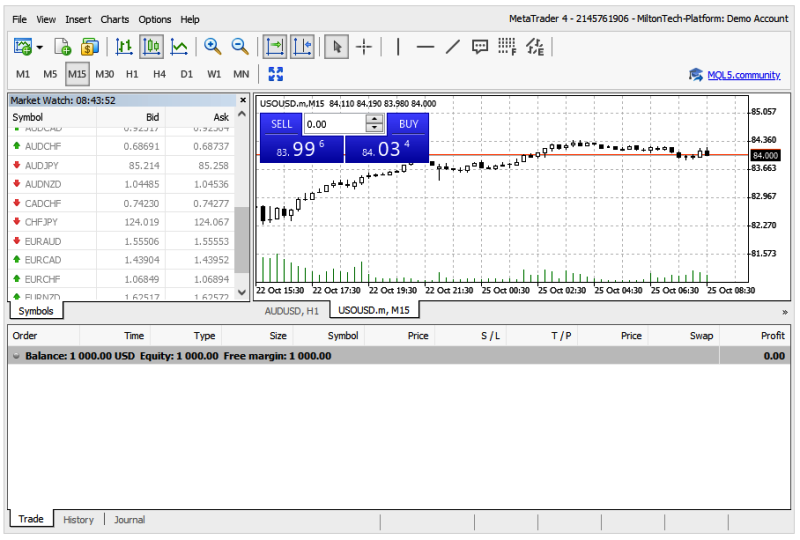
Task: Open the Journal terminal tab
Action: tap(130, 520)
